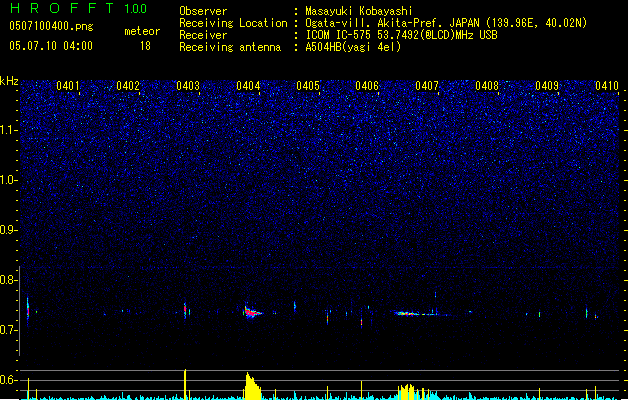Click the 0403 time marker
Image resolution: width=629 pixels, height=400 pixels.
click(x=188, y=86)
